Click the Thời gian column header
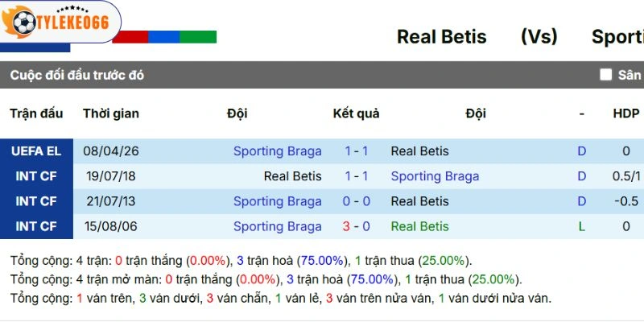 pyautogui.click(x=111, y=114)
